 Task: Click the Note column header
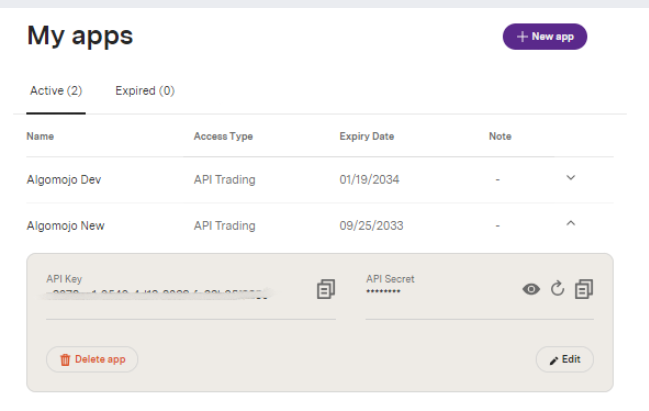coord(500,136)
